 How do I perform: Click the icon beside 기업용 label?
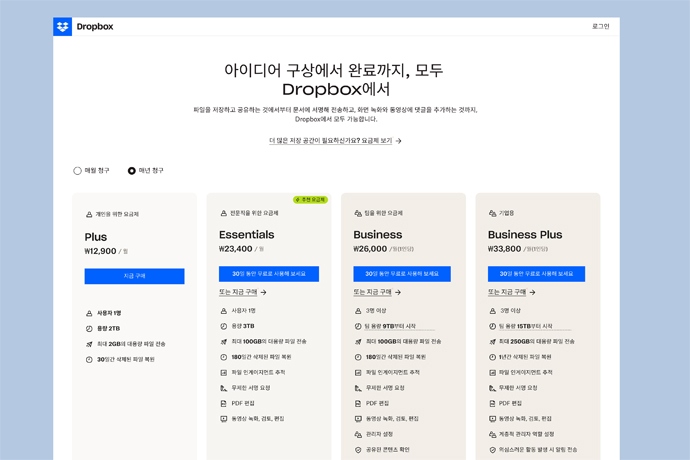tap(492, 213)
